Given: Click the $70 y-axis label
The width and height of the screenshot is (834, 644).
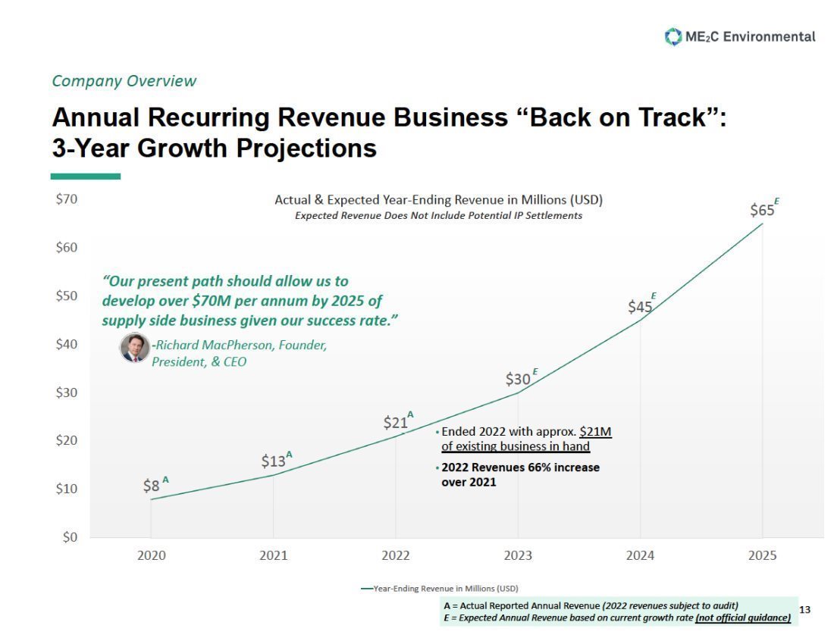Looking at the screenshot, I should coord(67,199).
